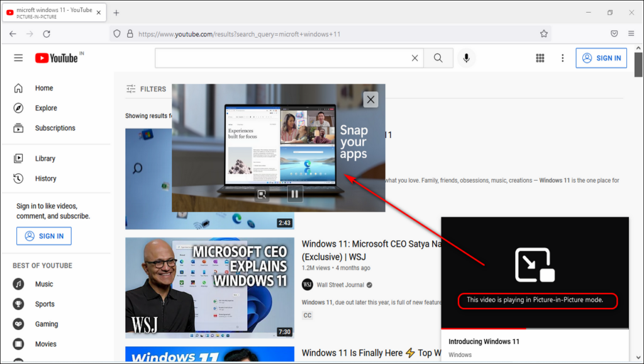Click the magnifier search button
644x364 pixels.
click(438, 58)
